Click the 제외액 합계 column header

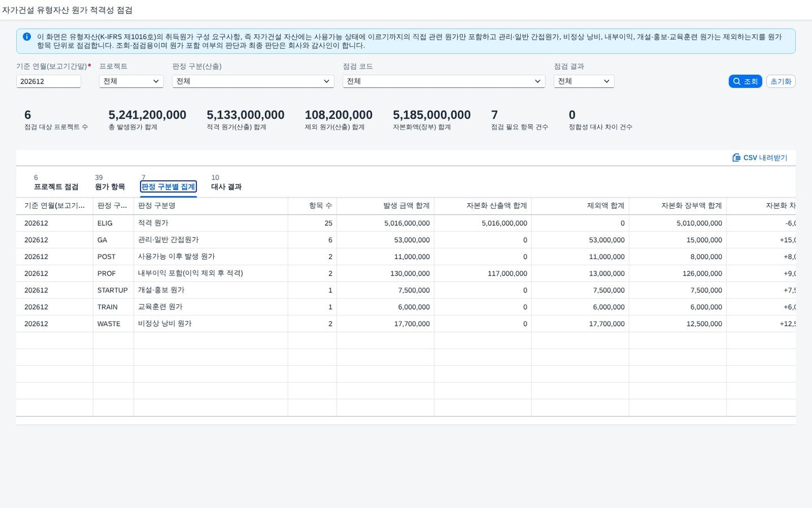(x=580, y=206)
